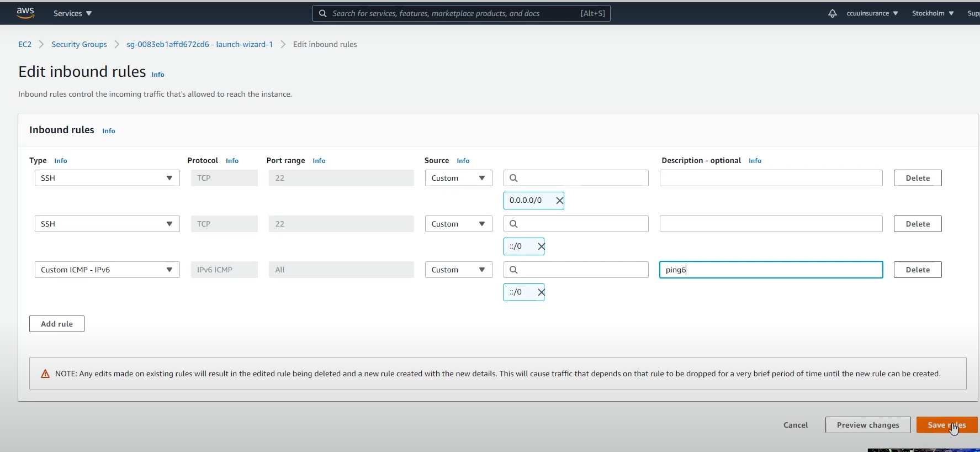The height and width of the screenshot is (452, 980).
Task: Open the Custom ICMP - IPv6 type dropdown
Action: 107,270
